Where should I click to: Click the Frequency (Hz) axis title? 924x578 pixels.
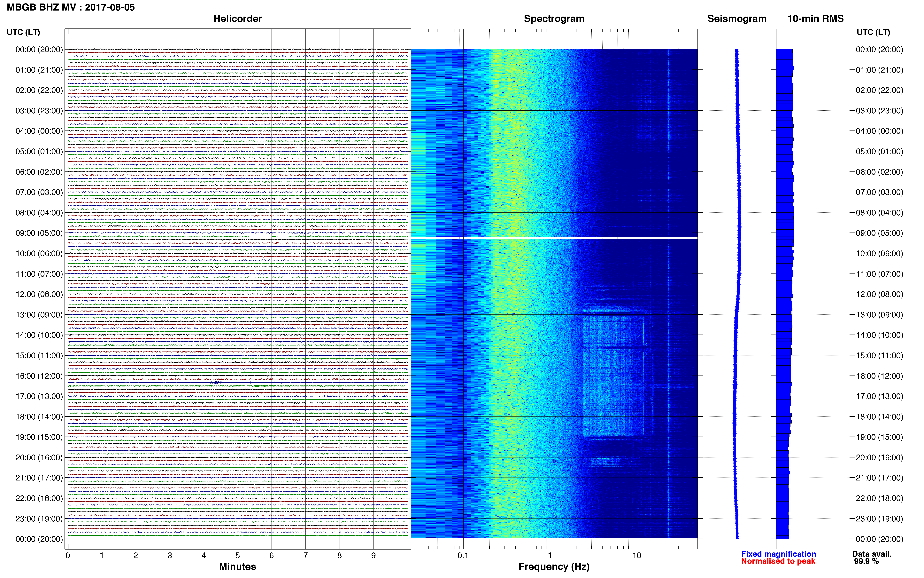pyautogui.click(x=554, y=566)
